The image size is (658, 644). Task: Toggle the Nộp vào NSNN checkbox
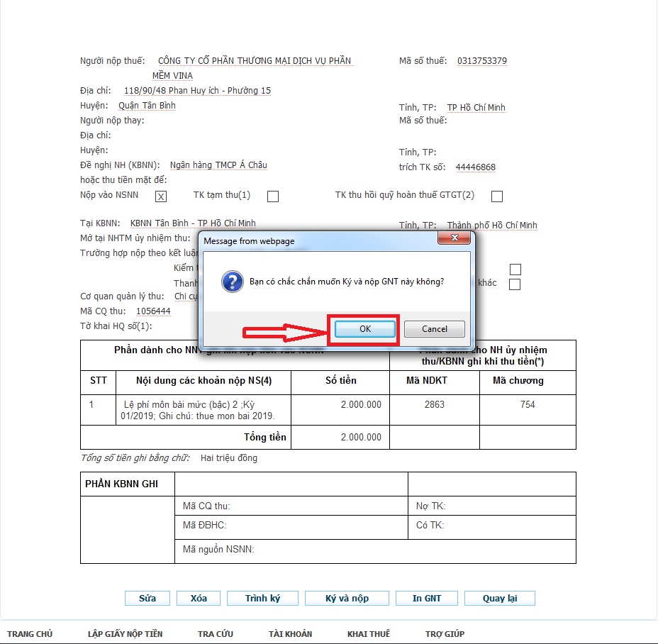click(161, 196)
